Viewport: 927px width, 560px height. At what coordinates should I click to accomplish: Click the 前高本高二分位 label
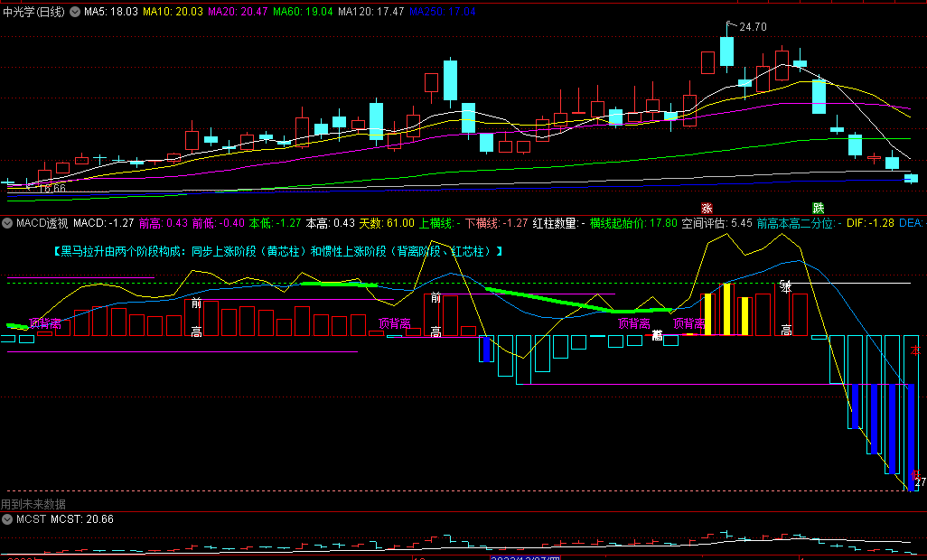click(x=800, y=223)
